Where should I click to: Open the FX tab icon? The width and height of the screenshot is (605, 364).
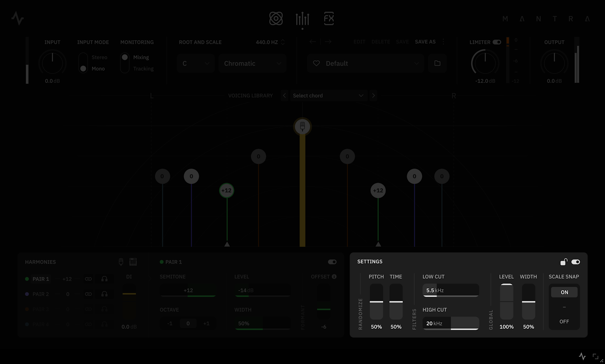pos(329,19)
